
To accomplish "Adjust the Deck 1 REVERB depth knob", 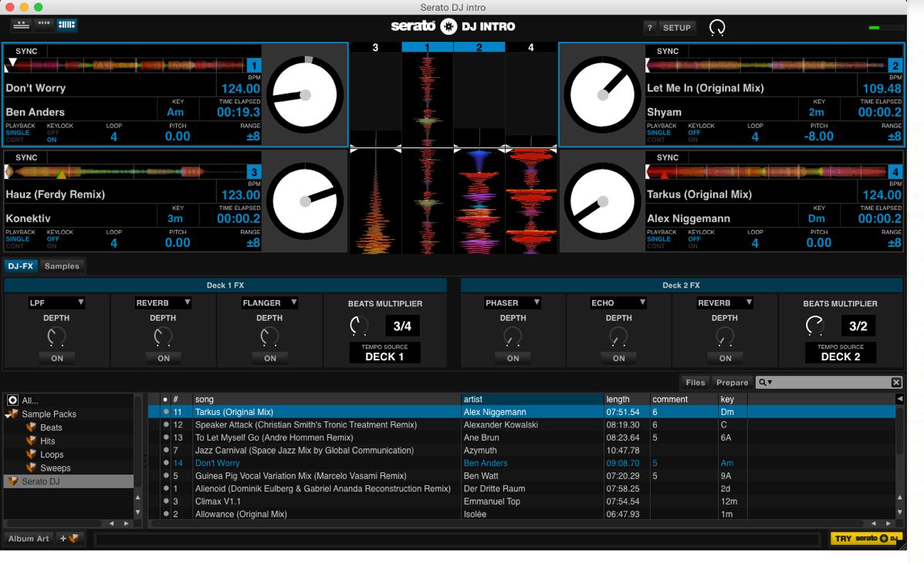I will [x=163, y=336].
